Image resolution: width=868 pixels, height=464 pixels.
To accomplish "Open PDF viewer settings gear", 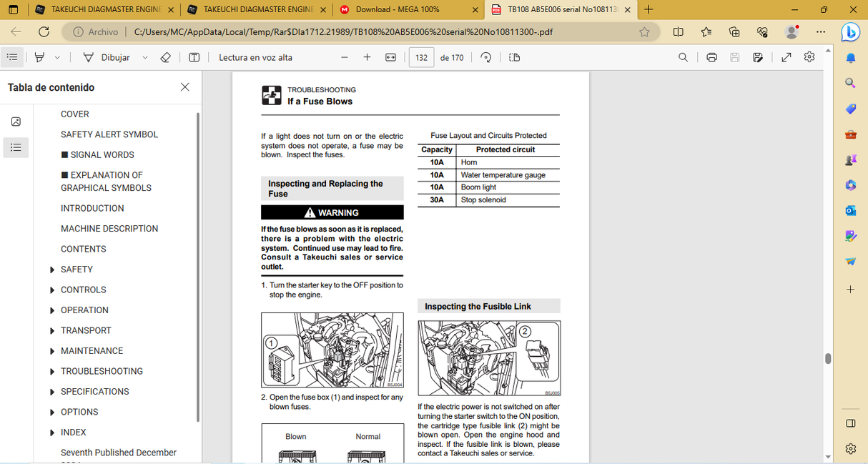I will [x=809, y=57].
